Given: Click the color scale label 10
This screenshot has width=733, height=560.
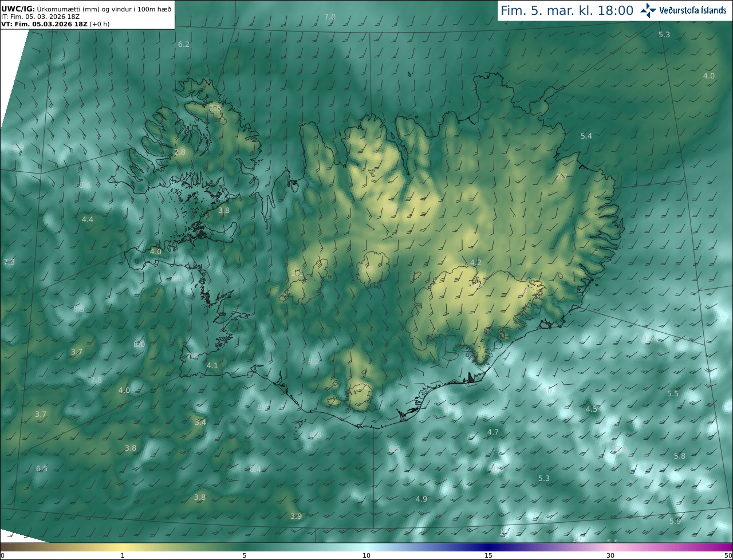Looking at the screenshot, I should (x=366, y=555).
